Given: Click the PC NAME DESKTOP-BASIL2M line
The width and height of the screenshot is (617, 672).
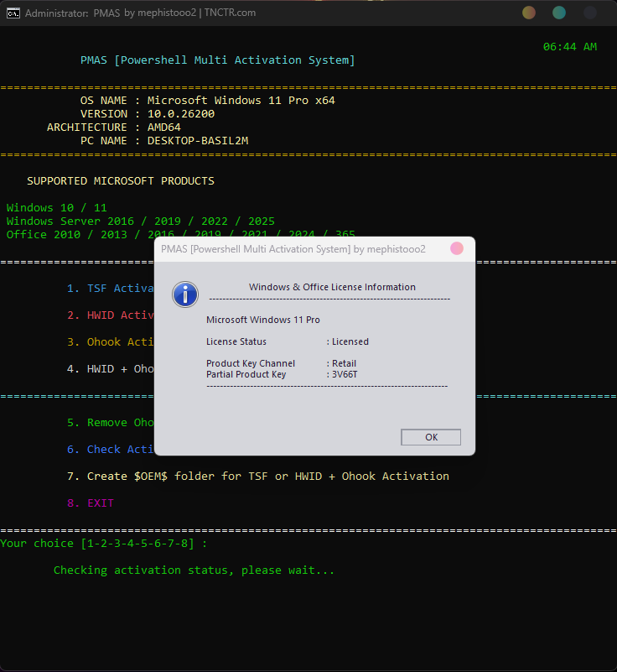Looking at the screenshot, I should (164, 141).
